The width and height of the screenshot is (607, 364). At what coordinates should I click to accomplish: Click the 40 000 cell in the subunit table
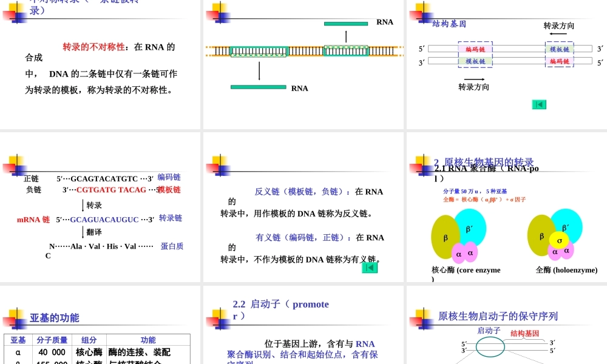tap(53, 352)
